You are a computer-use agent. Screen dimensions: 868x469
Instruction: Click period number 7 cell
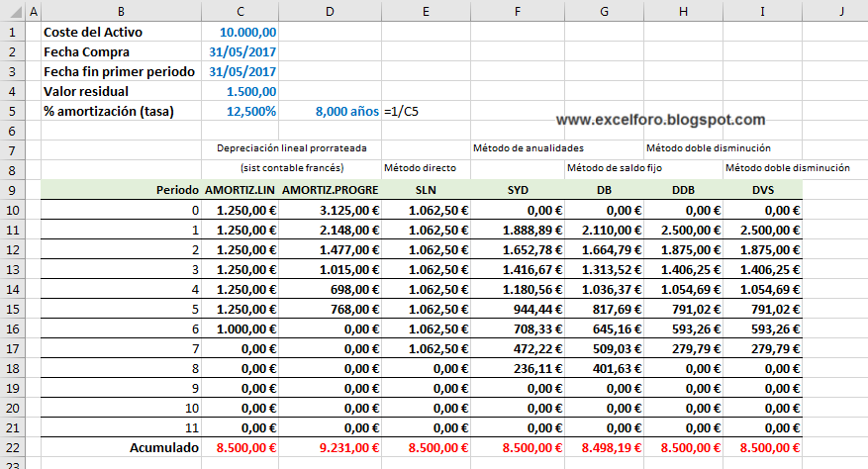point(121,349)
